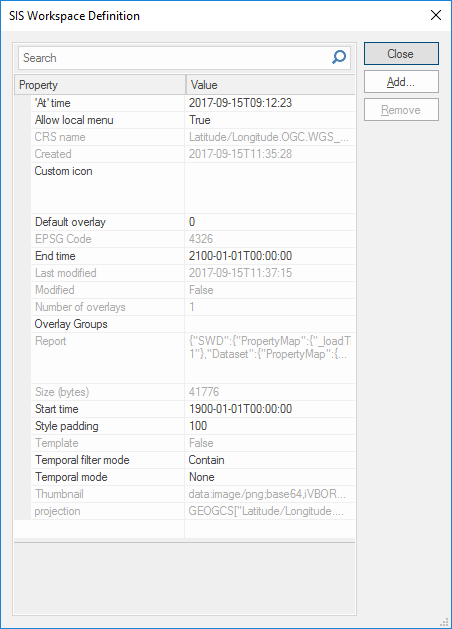Image resolution: width=452 pixels, height=629 pixels.
Task: Close the dialog with the X icon
Action: tap(436, 15)
